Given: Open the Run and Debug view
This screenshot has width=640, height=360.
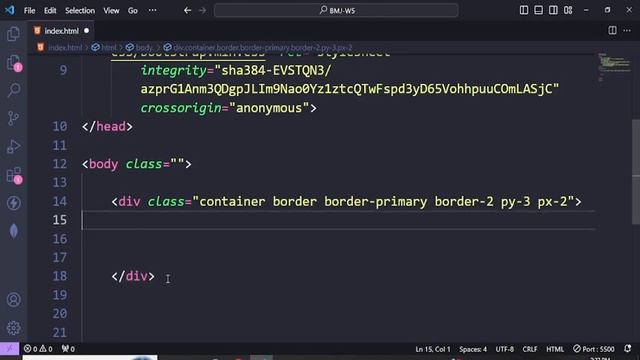Looking at the screenshot, I should pyautogui.click(x=13, y=147).
